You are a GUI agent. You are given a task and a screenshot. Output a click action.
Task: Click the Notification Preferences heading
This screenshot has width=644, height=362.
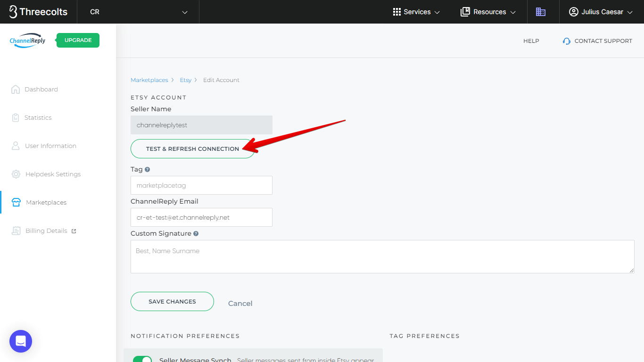pos(185,336)
